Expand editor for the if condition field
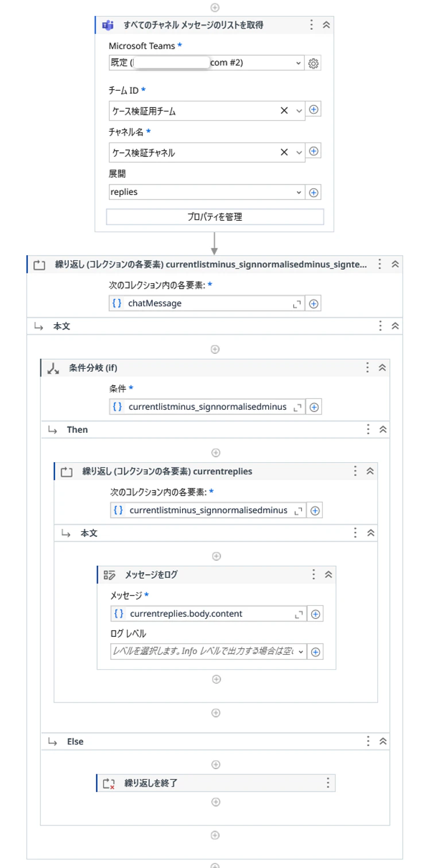445x868 pixels. pyautogui.click(x=297, y=407)
